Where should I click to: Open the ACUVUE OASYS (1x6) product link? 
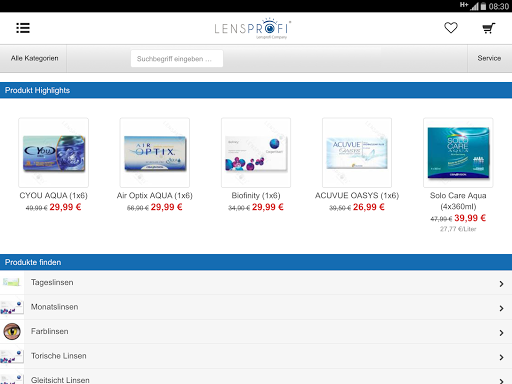coord(357,195)
